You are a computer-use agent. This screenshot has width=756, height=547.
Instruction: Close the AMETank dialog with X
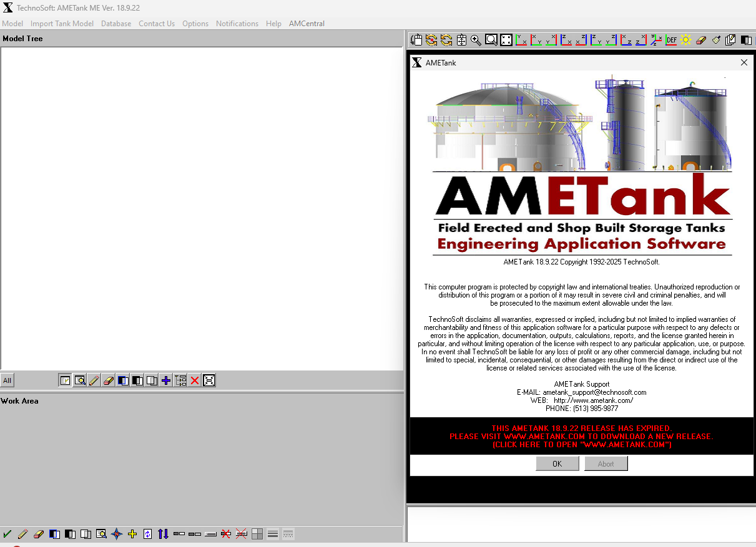[744, 62]
